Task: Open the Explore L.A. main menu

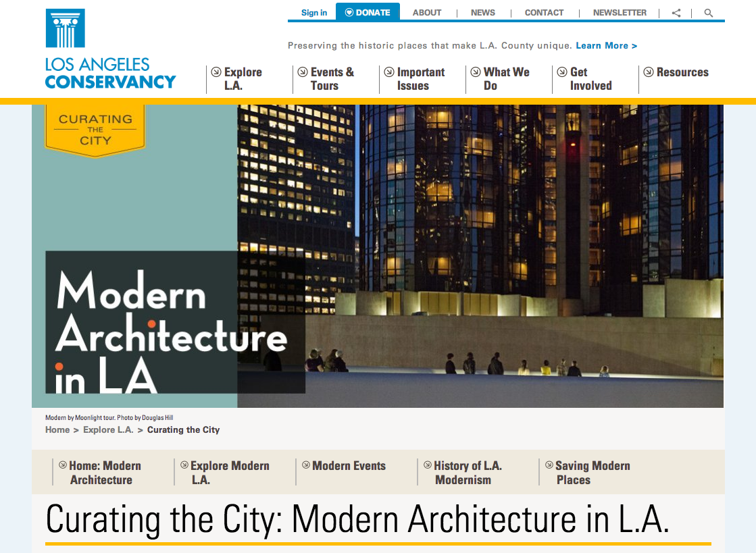Action: tap(243, 79)
